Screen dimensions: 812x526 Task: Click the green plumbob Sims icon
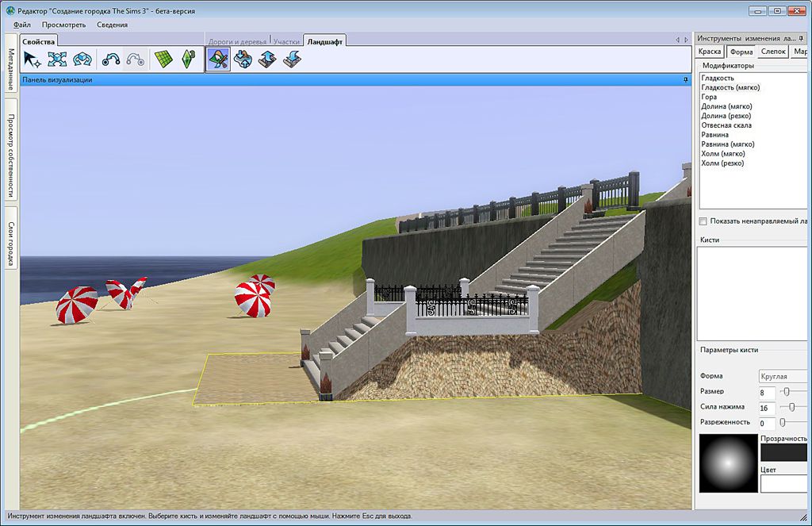tap(188, 60)
